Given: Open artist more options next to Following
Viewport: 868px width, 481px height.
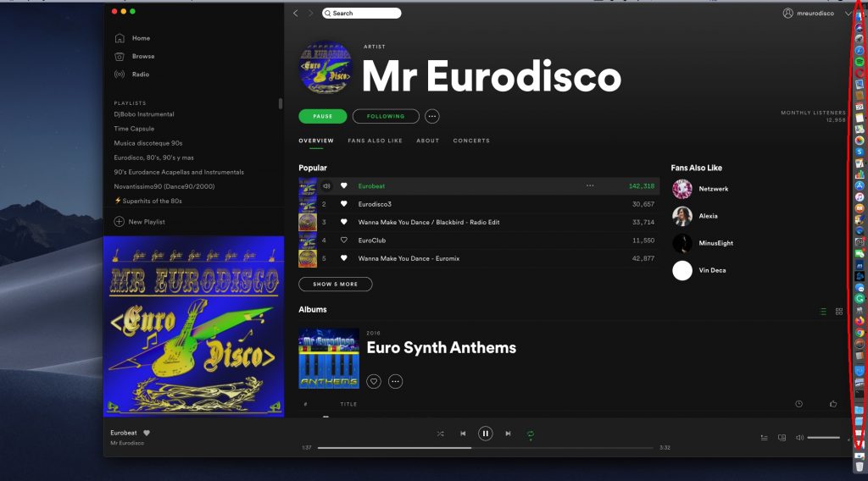Looking at the screenshot, I should [431, 117].
